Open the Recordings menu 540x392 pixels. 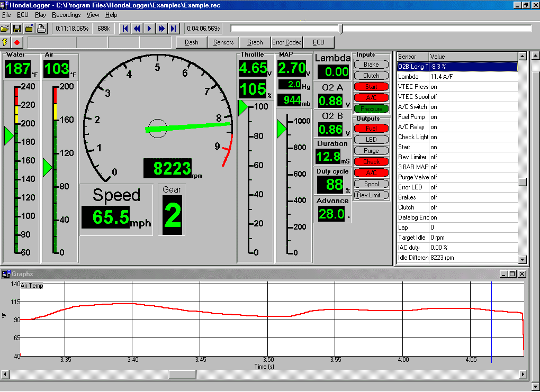(x=66, y=15)
